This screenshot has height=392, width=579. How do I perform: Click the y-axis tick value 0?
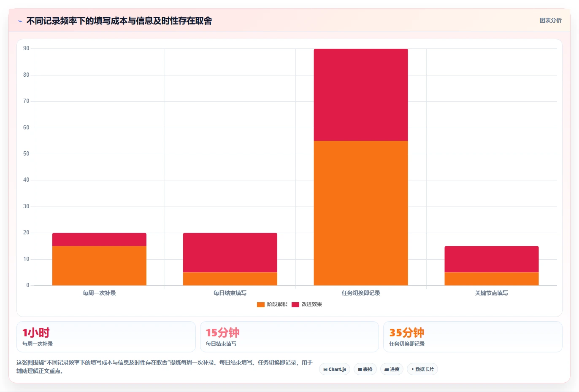[x=28, y=285]
